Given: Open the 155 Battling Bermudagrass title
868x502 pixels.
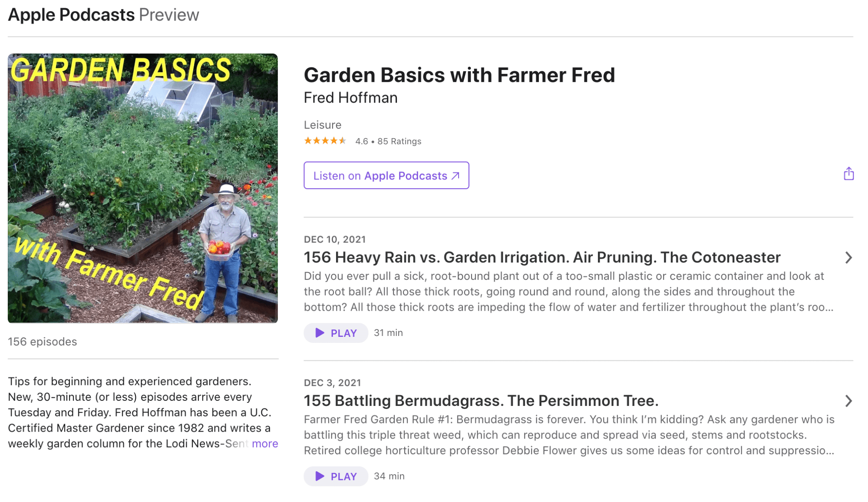Looking at the screenshot, I should tap(481, 401).
